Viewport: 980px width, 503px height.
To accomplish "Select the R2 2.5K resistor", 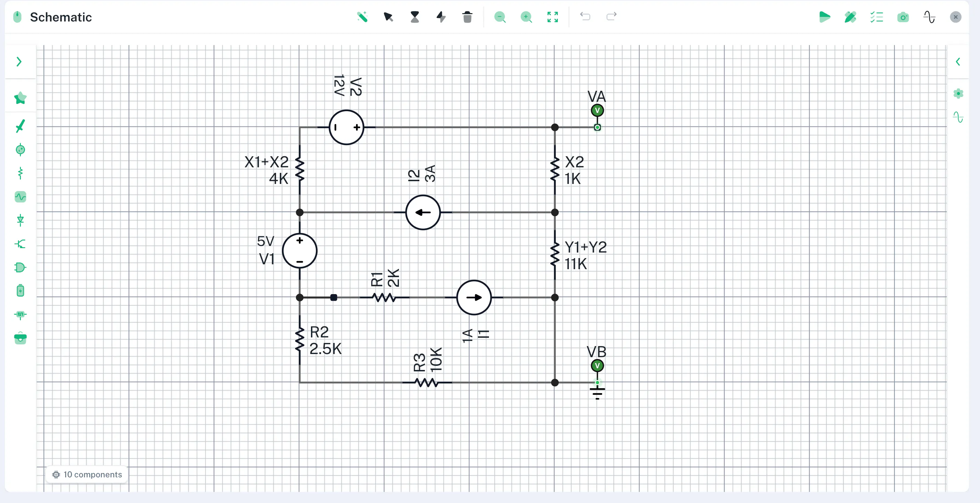I will tap(300, 340).
